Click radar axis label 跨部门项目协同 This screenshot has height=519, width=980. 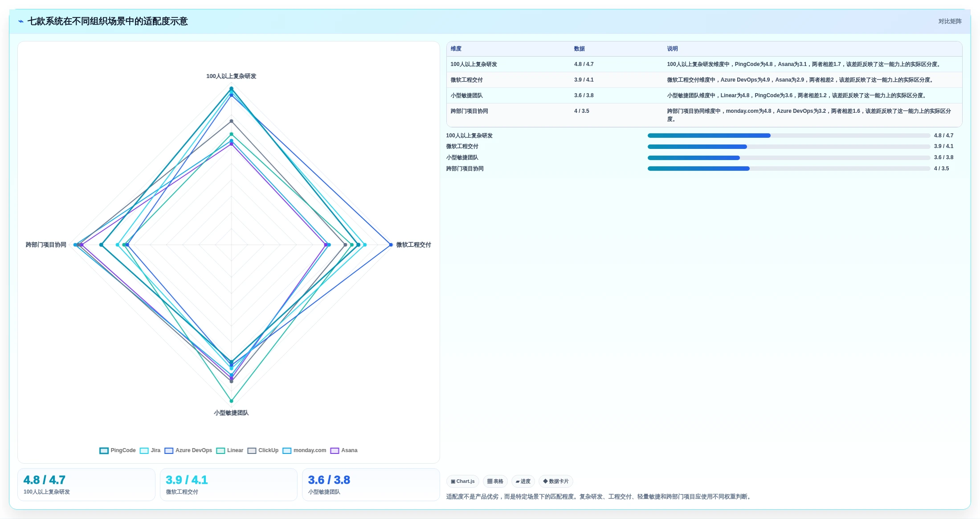pyautogui.click(x=46, y=245)
